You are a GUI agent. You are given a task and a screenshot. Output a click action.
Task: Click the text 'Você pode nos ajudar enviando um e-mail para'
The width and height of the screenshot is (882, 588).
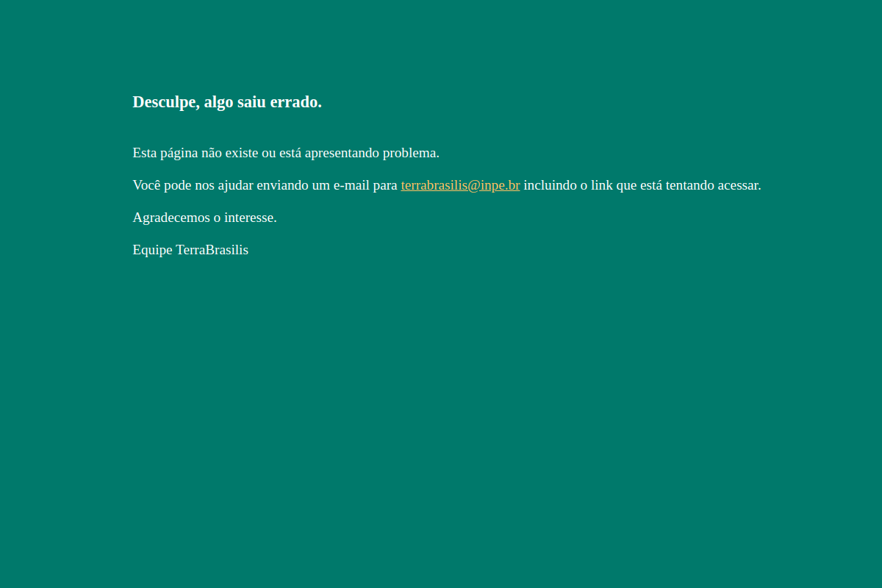pos(265,185)
